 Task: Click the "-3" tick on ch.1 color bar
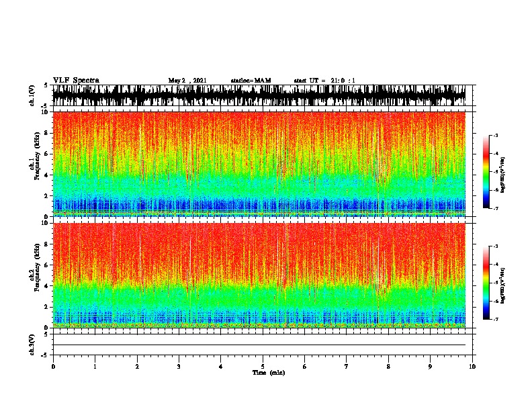point(495,135)
